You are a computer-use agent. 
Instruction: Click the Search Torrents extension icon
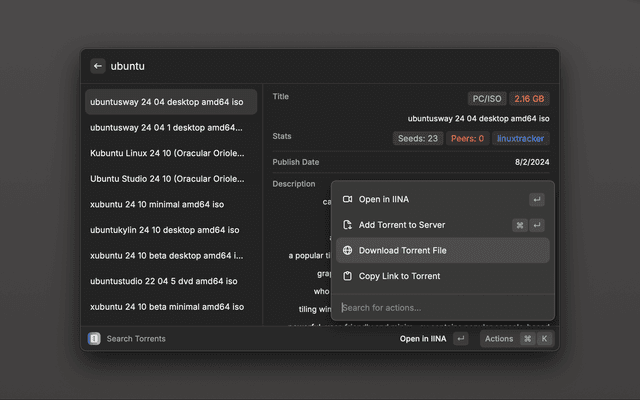(94, 339)
